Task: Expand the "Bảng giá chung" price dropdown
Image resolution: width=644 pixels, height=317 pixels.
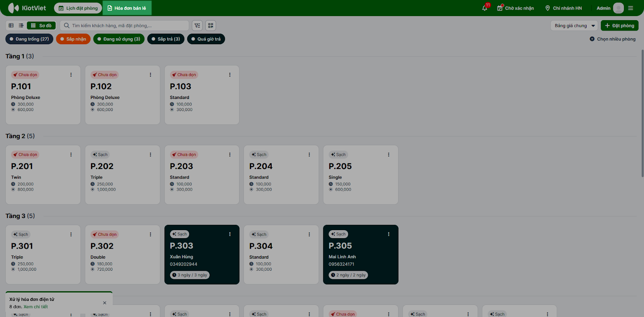Action: pos(574,25)
